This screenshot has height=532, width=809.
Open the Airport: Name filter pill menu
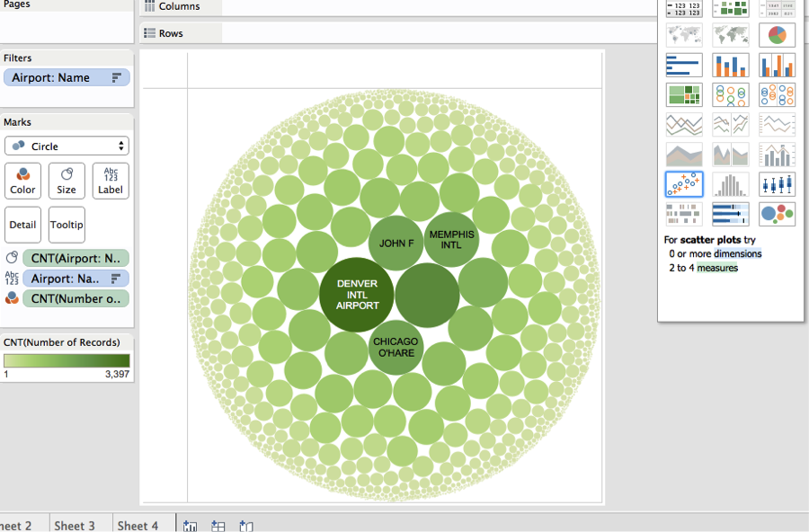tap(67, 77)
